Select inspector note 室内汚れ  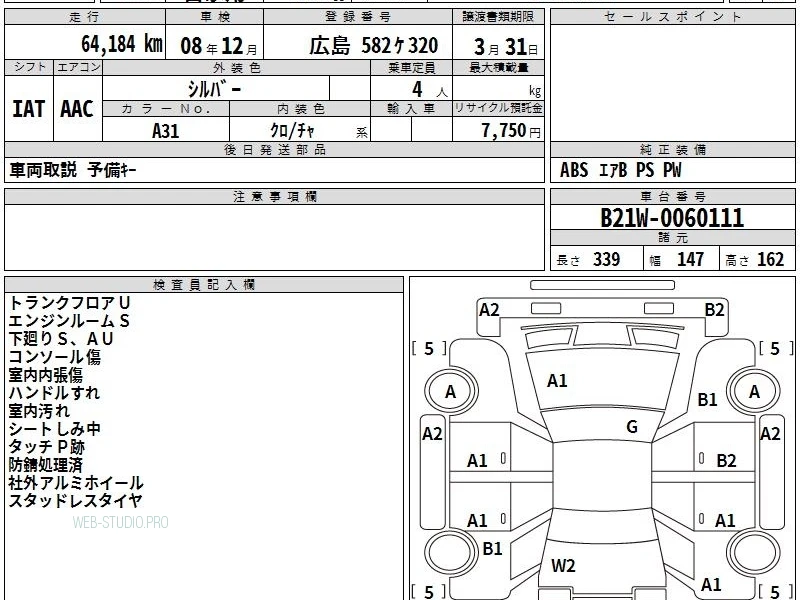39,411
